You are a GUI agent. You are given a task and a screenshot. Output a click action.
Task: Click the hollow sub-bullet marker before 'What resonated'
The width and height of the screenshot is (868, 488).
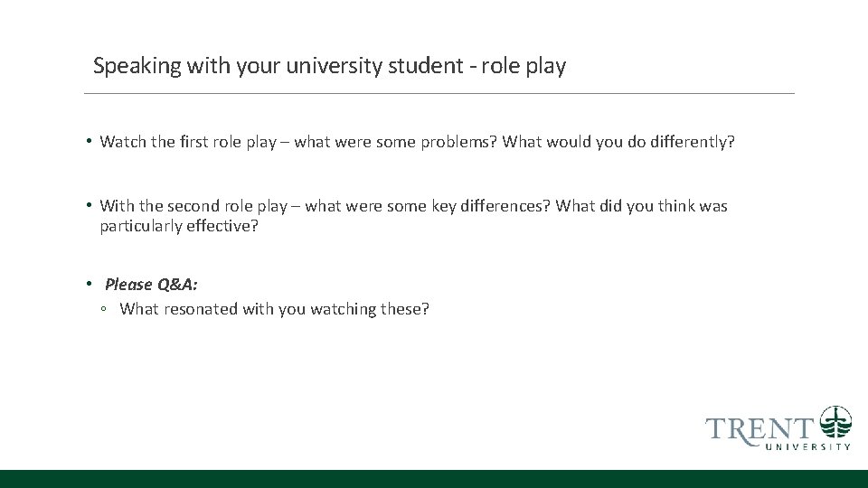105,309
